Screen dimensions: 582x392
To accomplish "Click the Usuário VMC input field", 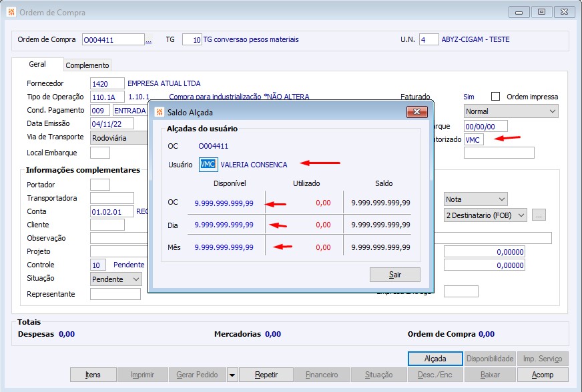I will pos(208,164).
